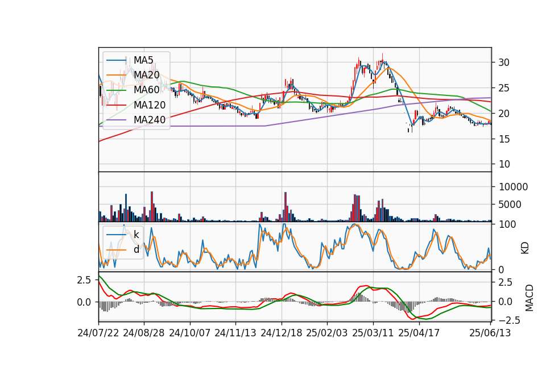
Task: Click the MA5 legend label
Action: pos(143,60)
